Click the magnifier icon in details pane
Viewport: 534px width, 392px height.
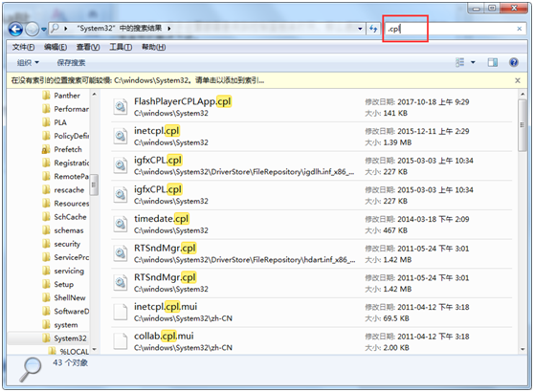coord(31,370)
